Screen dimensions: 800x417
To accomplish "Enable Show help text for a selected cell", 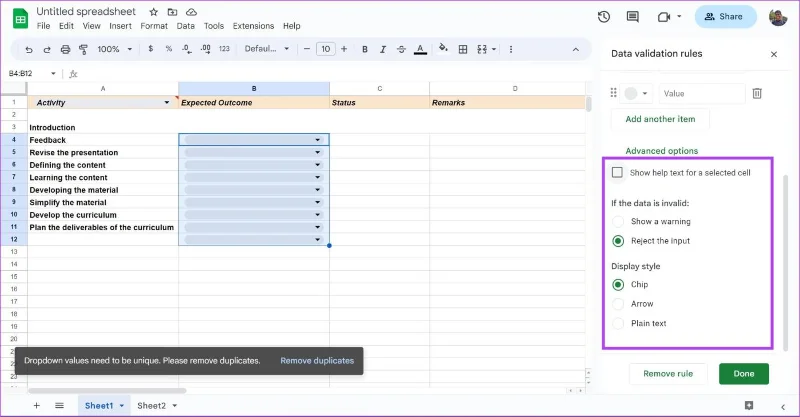I will tap(617, 173).
